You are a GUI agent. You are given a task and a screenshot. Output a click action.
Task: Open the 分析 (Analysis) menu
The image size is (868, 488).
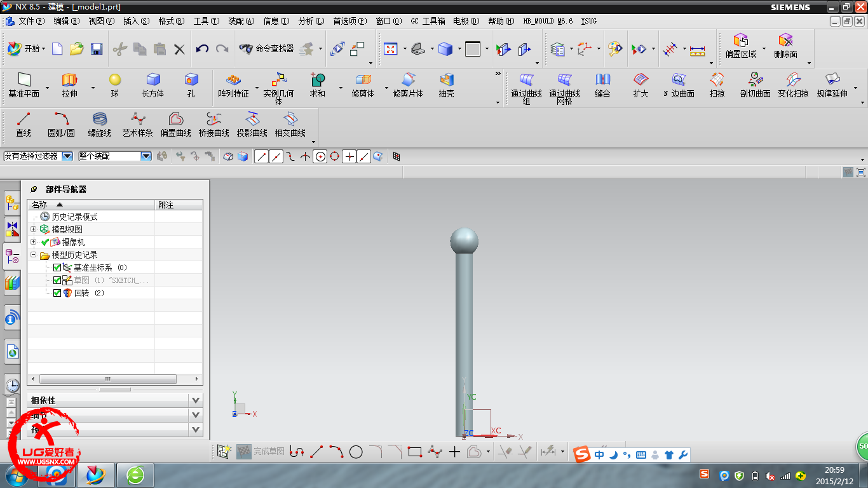point(311,21)
